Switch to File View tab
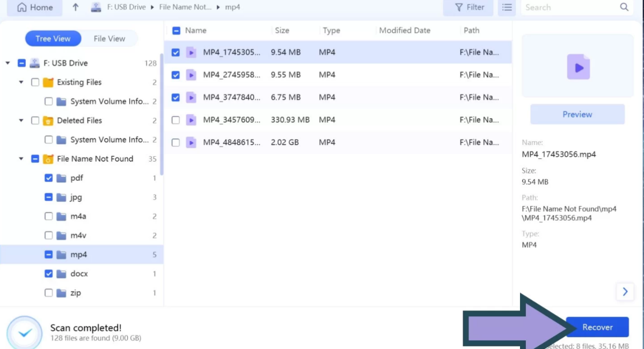Image resolution: width=644 pixels, height=349 pixels. [x=109, y=39]
